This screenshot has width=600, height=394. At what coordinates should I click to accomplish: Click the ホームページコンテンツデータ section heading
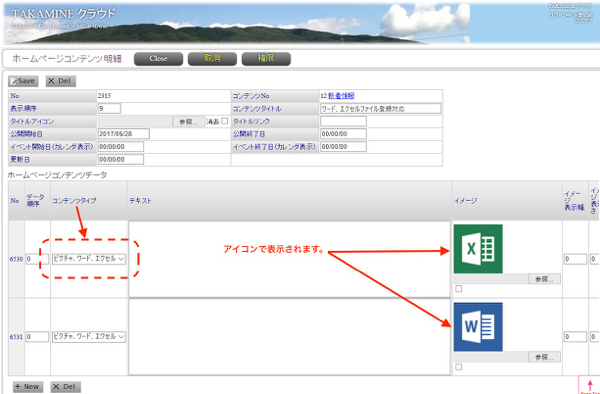(x=57, y=175)
